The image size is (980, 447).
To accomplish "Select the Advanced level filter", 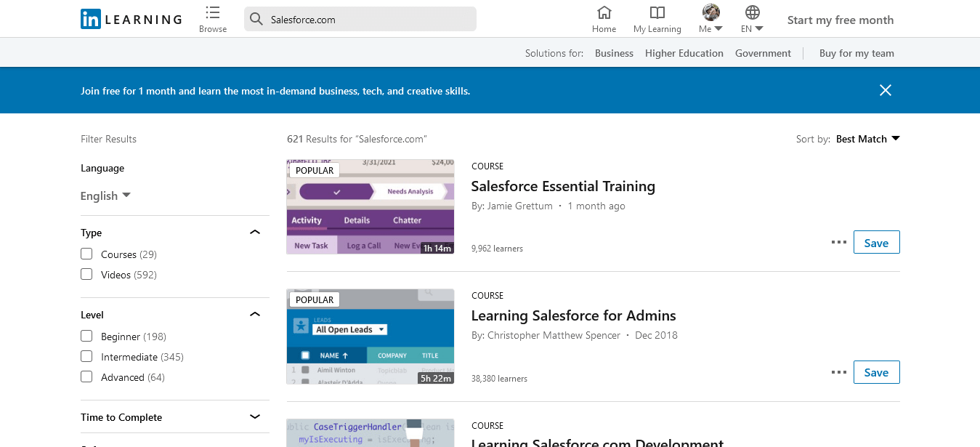I will point(87,377).
